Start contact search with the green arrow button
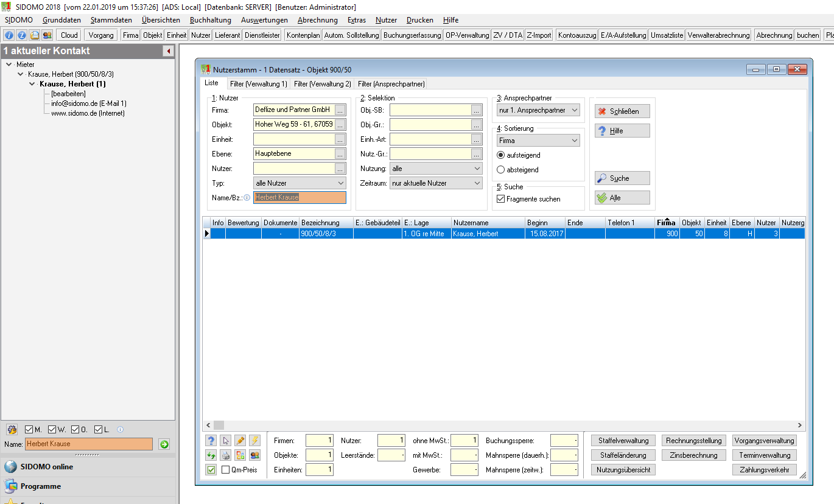The image size is (834, 504). point(164,444)
